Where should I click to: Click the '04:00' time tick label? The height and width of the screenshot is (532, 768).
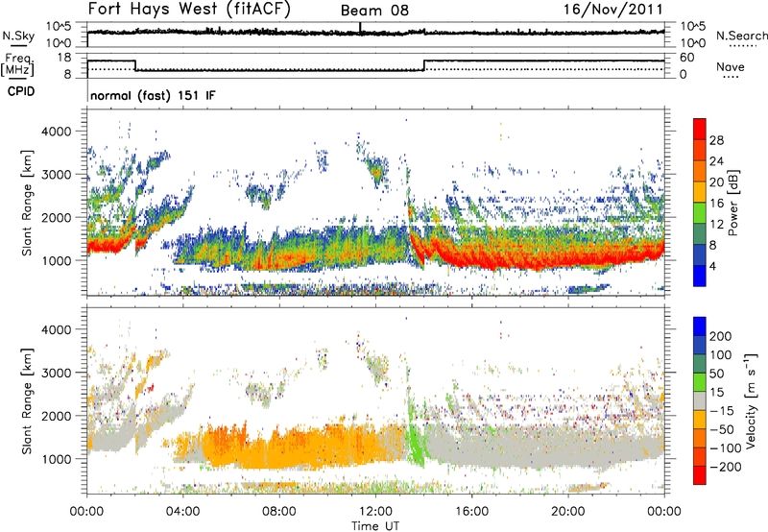[182, 512]
